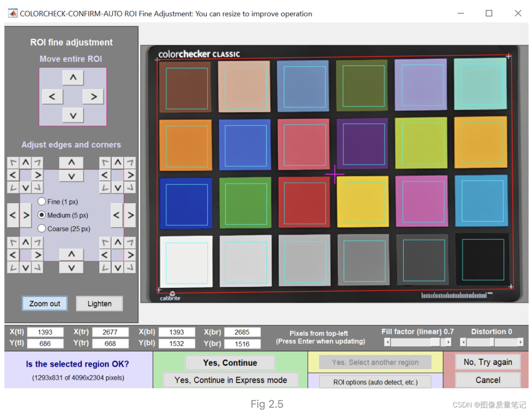
Task: Click the Distortion slider thumb
Action: (x=492, y=342)
